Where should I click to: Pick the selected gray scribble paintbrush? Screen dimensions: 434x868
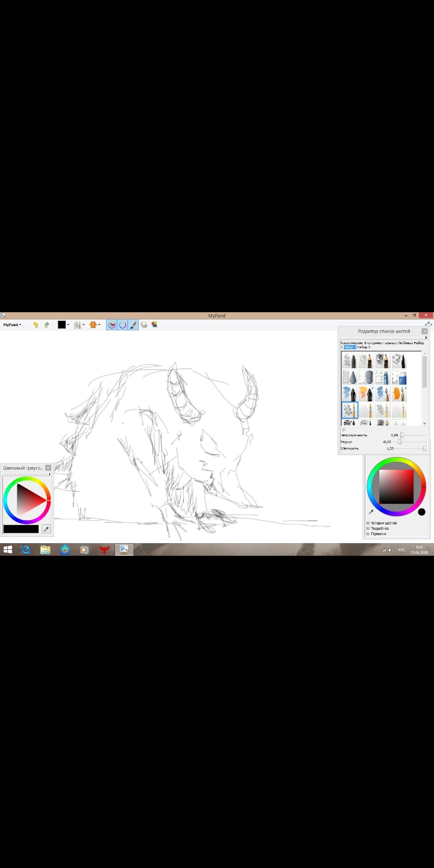[350, 410]
